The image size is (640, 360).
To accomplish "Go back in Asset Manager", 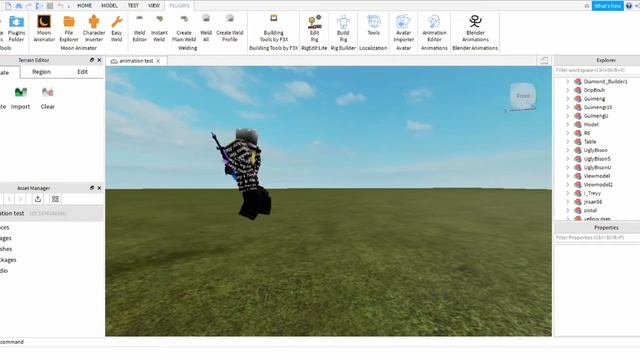I will (x=9, y=199).
